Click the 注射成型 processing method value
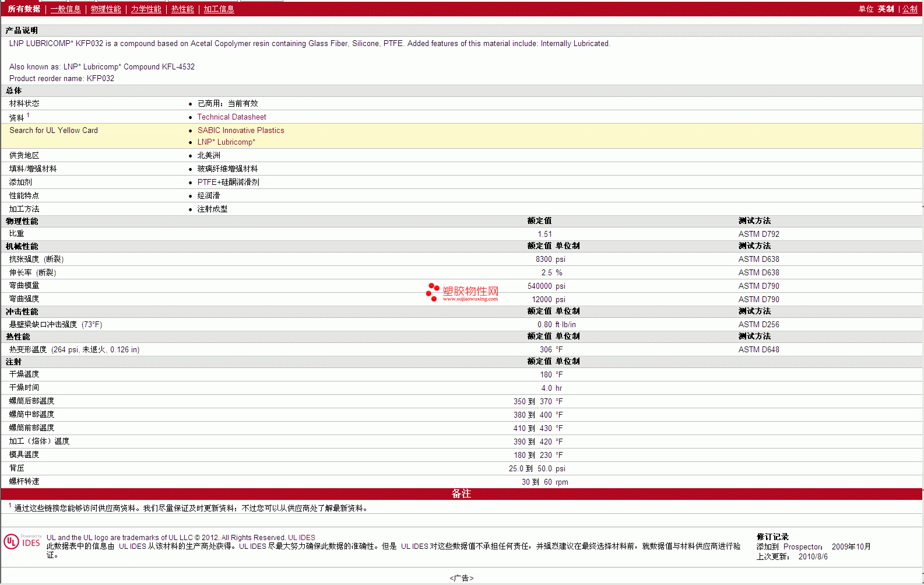This screenshot has width=924, height=585. tap(212, 209)
